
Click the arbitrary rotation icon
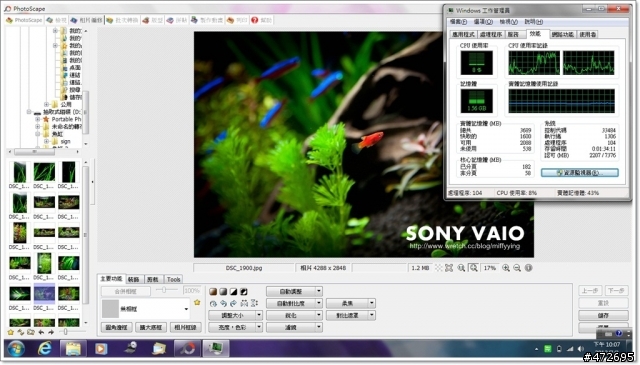click(213, 303)
